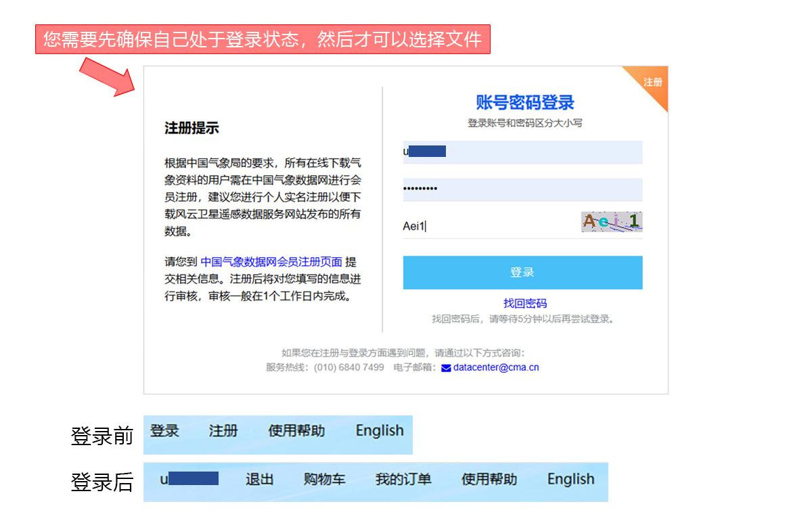Screen dimensions: 812x525
Task: Switch to English in the 登录后 bar
Action: tap(570, 480)
